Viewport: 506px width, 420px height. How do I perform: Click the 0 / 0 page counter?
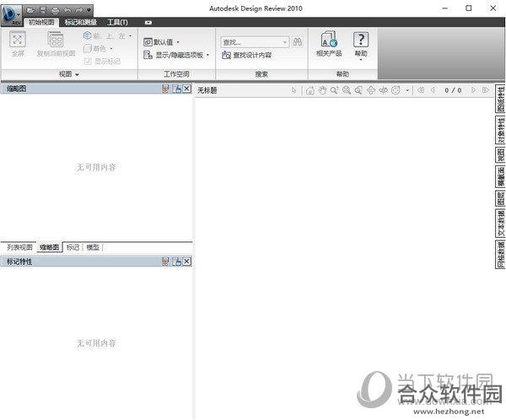pos(453,90)
